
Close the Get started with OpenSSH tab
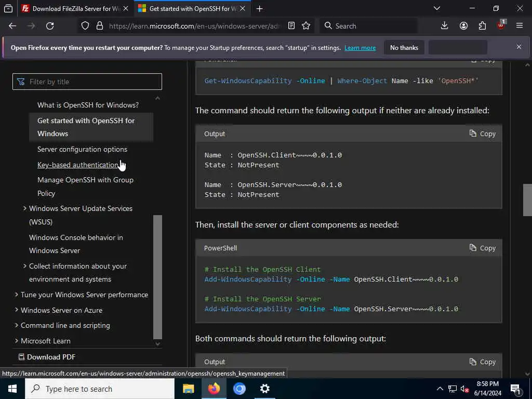click(x=243, y=8)
